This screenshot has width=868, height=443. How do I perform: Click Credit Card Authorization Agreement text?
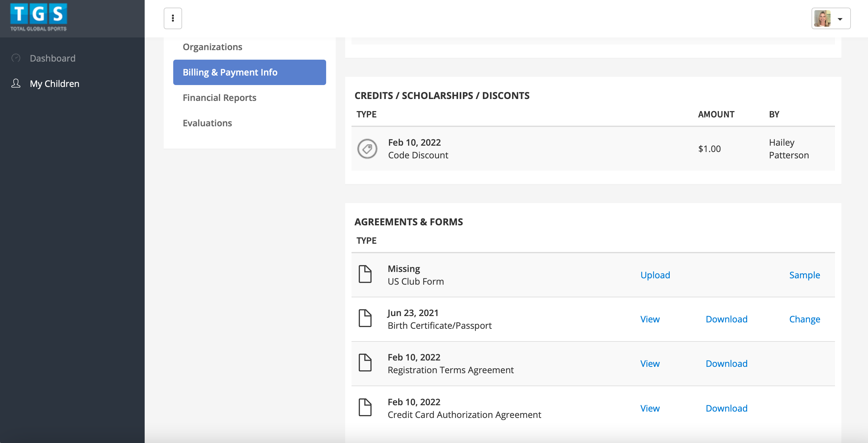[464, 415]
